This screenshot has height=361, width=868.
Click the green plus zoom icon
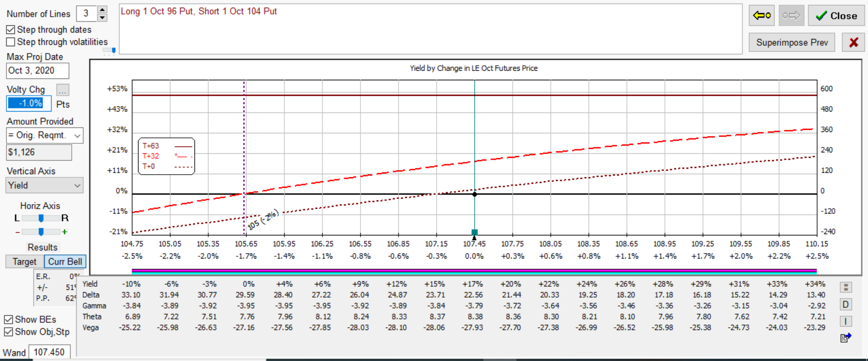[x=65, y=232]
